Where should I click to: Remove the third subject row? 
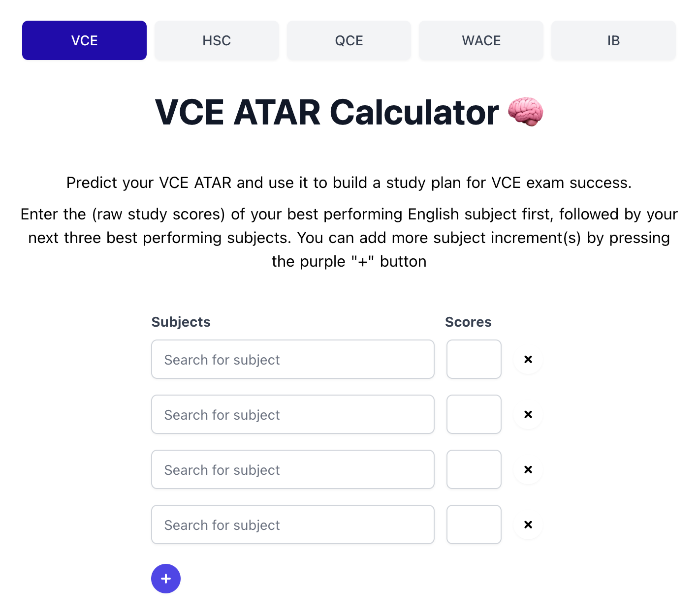click(528, 469)
